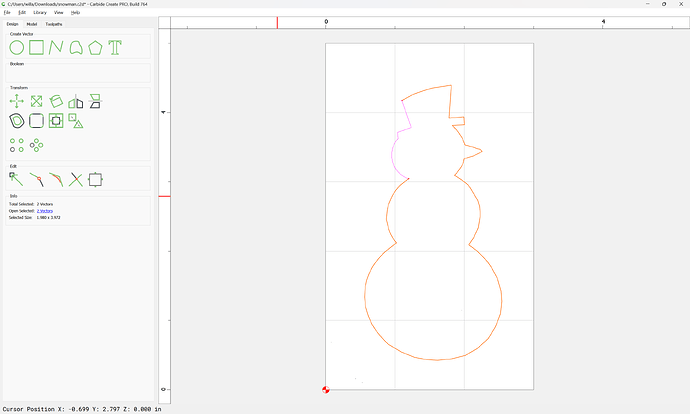690x414 pixels.
Task: Activate the Node Edit tool
Action: [x=17, y=179]
